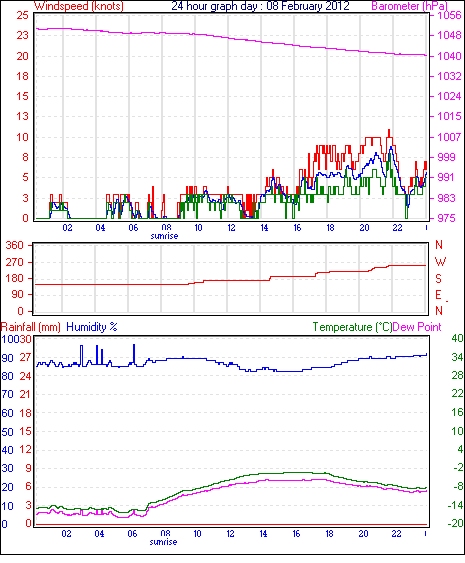Screen dimensions: 465x563
Task: Click the first sunrise marker under the wind graph
Action: point(164,236)
